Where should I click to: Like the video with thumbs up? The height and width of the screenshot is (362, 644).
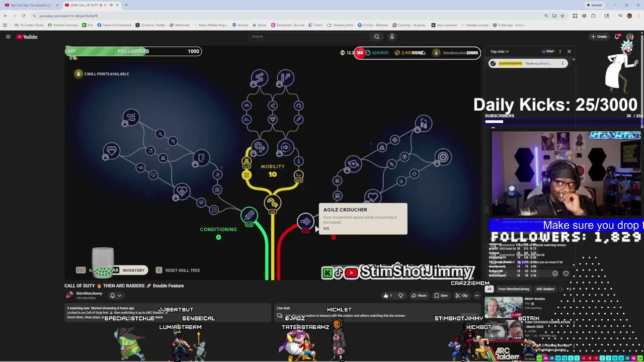388,296
